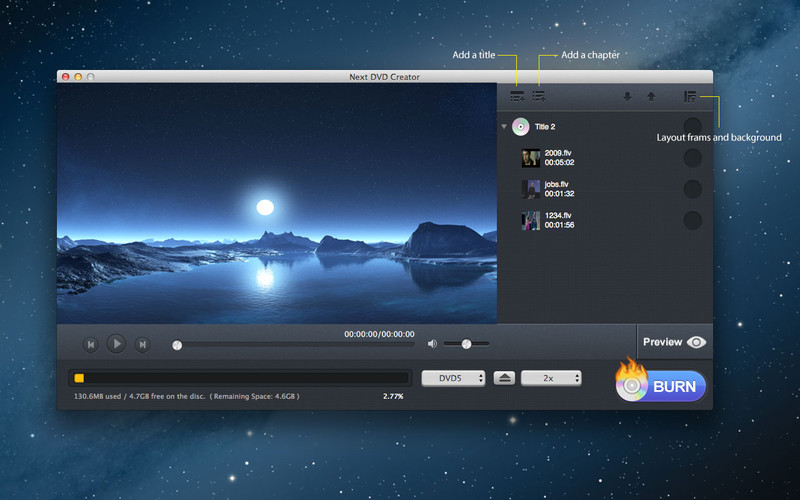800x500 pixels.
Task: Toggle the round selector beside jobs.flv
Action: (692, 189)
